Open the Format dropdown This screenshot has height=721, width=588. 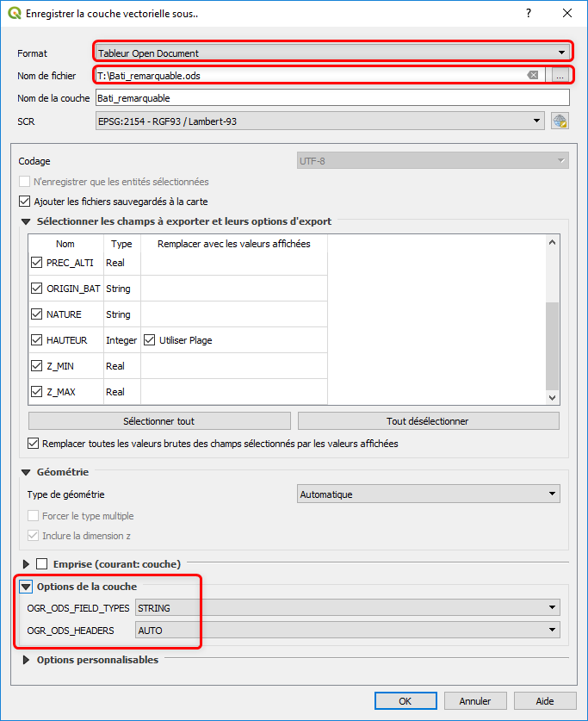click(x=332, y=53)
